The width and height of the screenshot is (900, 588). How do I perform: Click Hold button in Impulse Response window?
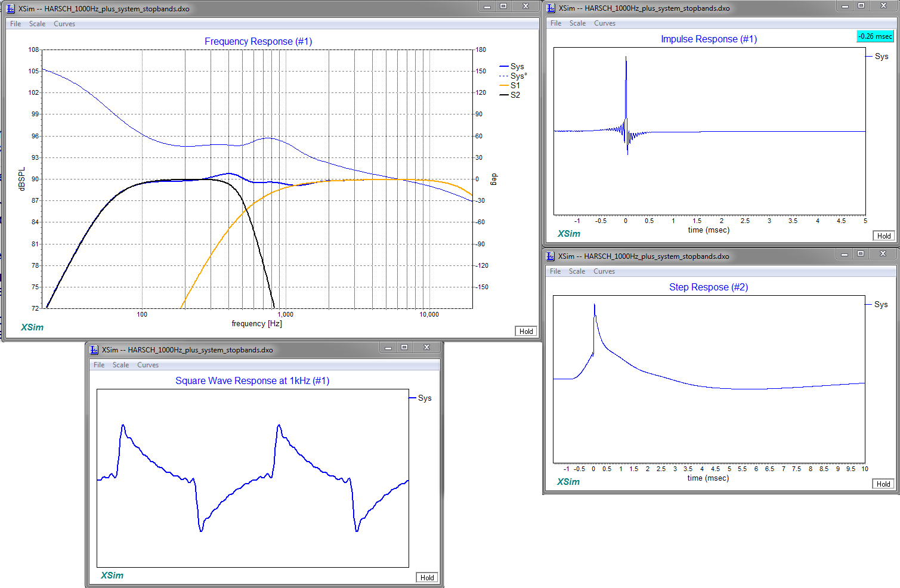coord(884,236)
